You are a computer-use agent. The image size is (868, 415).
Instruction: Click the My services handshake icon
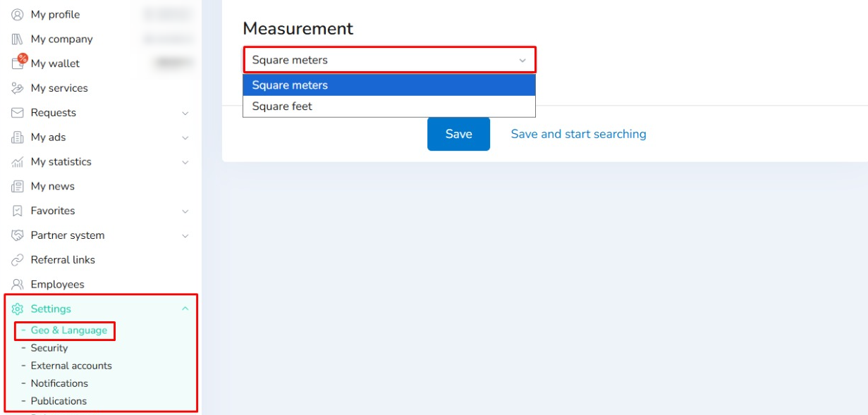point(18,88)
